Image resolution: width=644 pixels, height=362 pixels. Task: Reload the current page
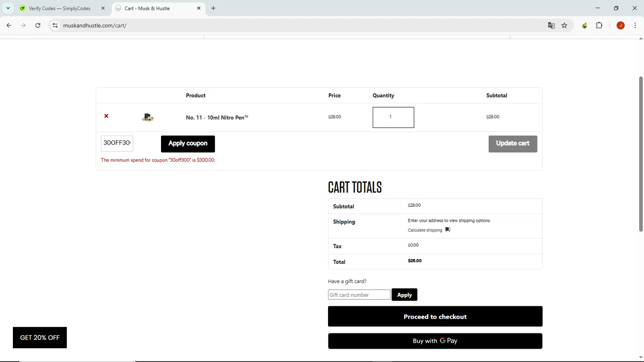(x=38, y=25)
